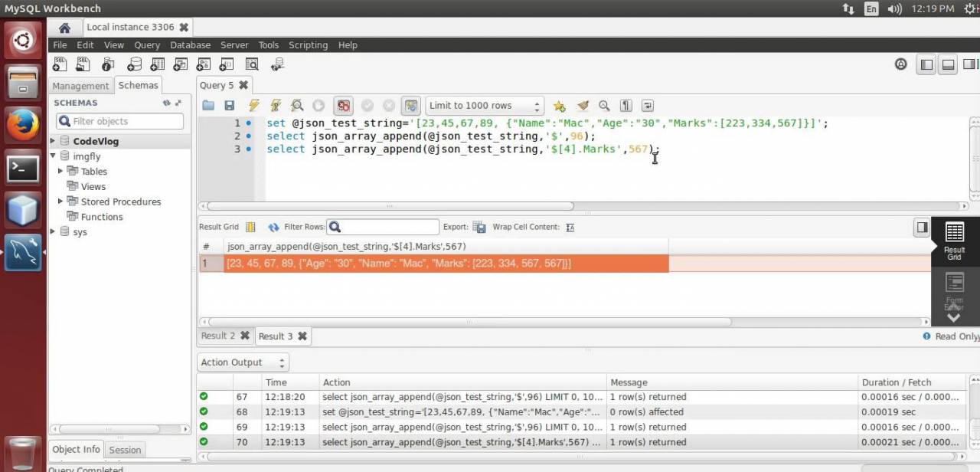
Task: Click the new SQL tab icon in main toolbar
Action: tap(60, 65)
